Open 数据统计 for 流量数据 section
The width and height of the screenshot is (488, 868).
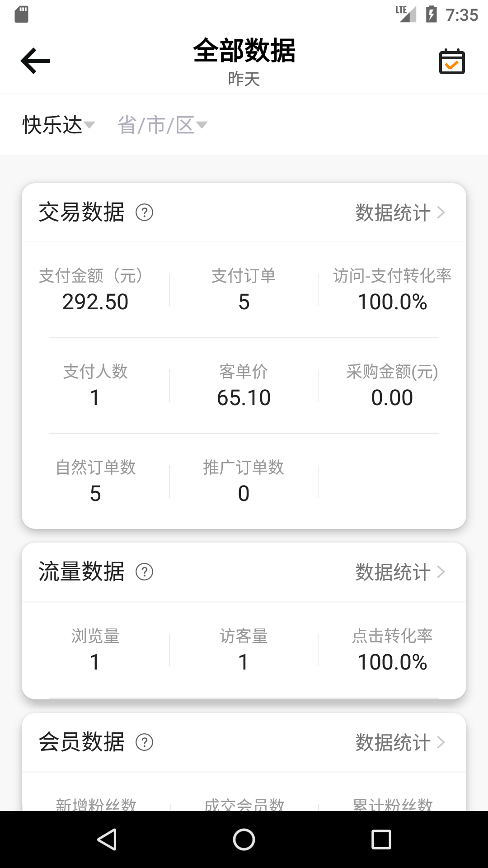tap(400, 572)
